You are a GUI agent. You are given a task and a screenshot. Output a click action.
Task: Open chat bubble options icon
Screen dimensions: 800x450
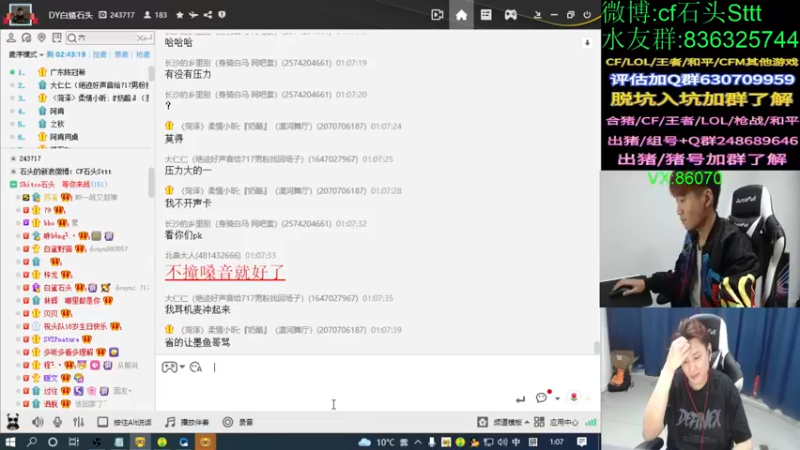542,397
